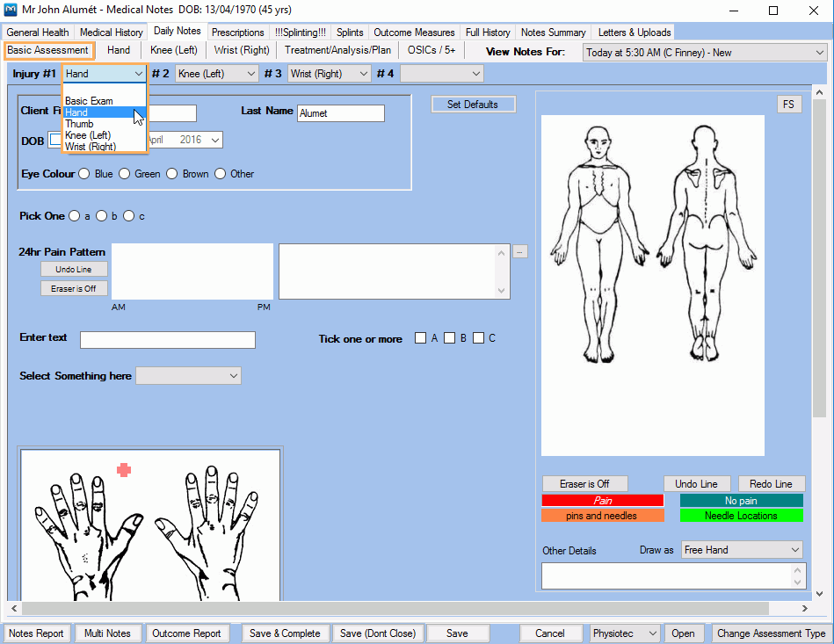Click Undo Line under 24hr Pain Pattern
This screenshot has height=644, width=834.
point(74,269)
